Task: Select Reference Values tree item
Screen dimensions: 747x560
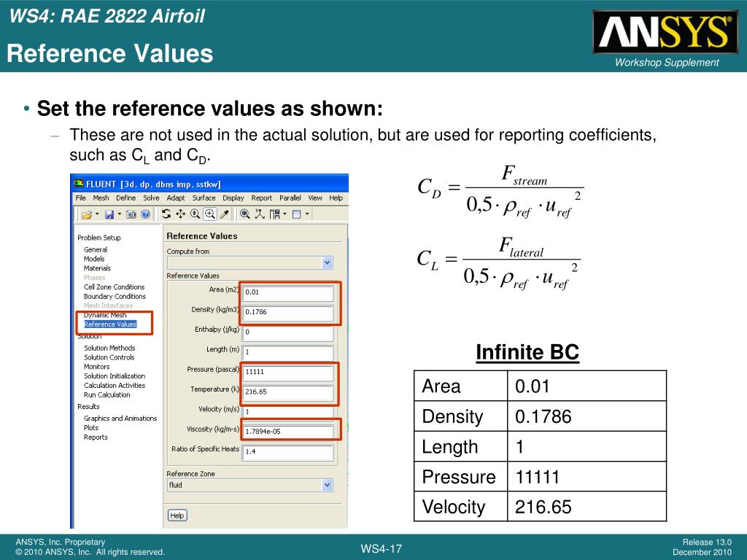Action: click(110, 324)
